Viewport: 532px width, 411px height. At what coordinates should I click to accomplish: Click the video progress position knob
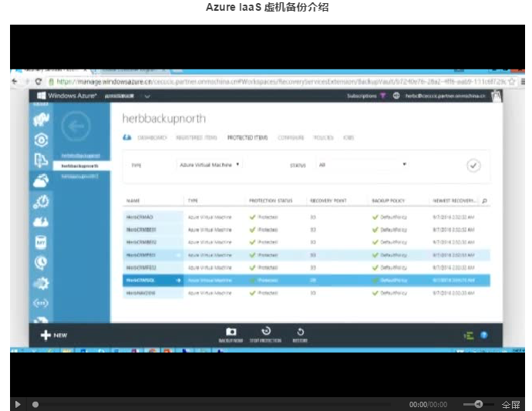pos(35,404)
